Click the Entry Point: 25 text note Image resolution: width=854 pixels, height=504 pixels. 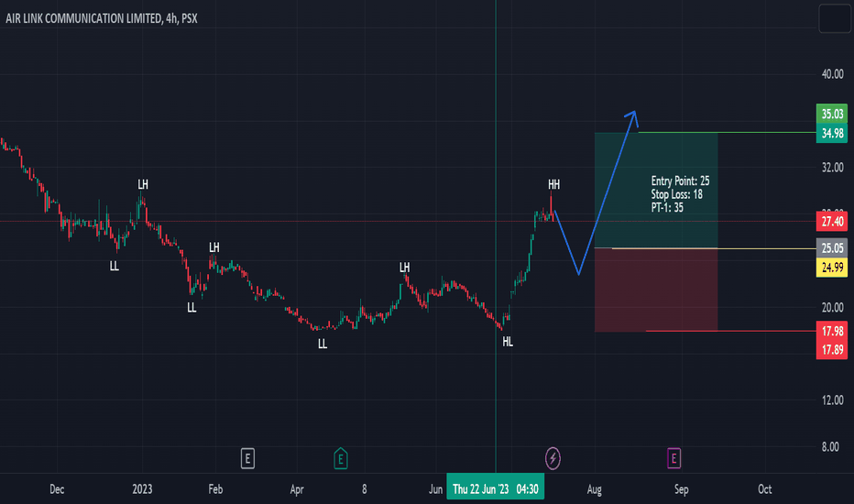pos(680,181)
